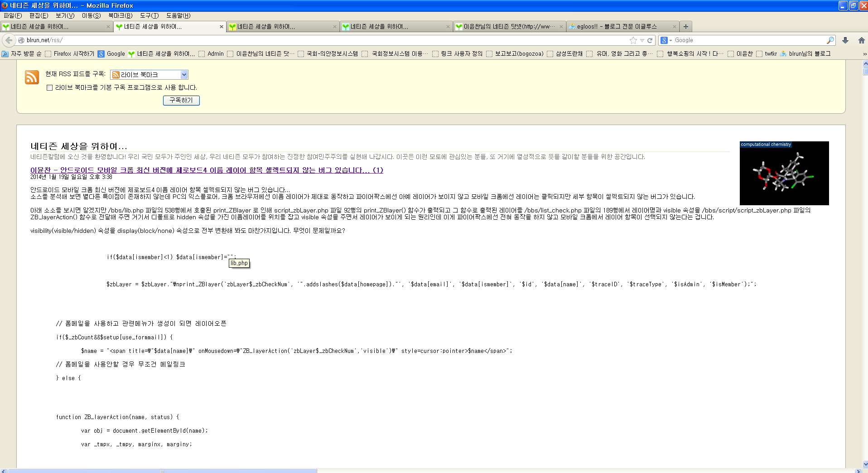Click the 구독하기 button
The height and width of the screenshot is (473, 868).
tap(181, 100)
